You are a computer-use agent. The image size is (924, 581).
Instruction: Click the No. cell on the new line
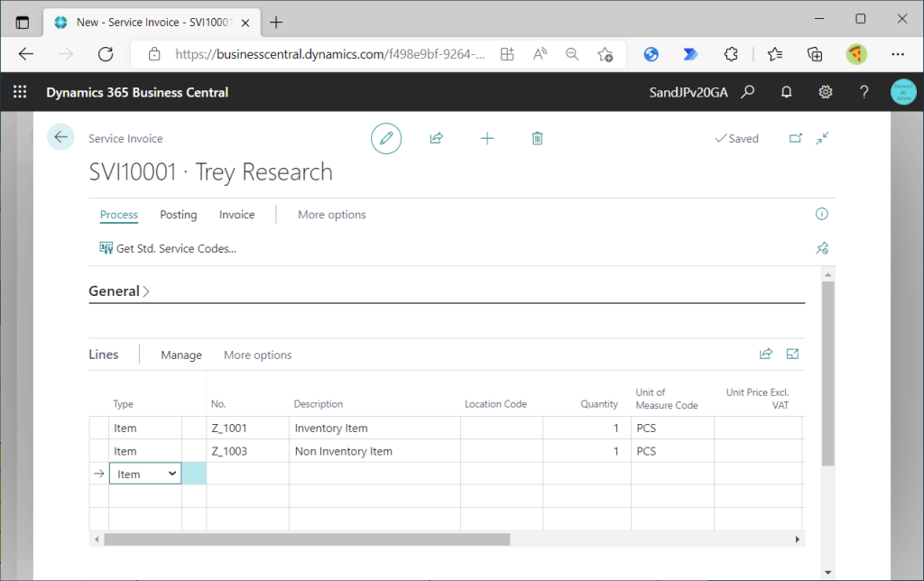click(x=247, y=474)
